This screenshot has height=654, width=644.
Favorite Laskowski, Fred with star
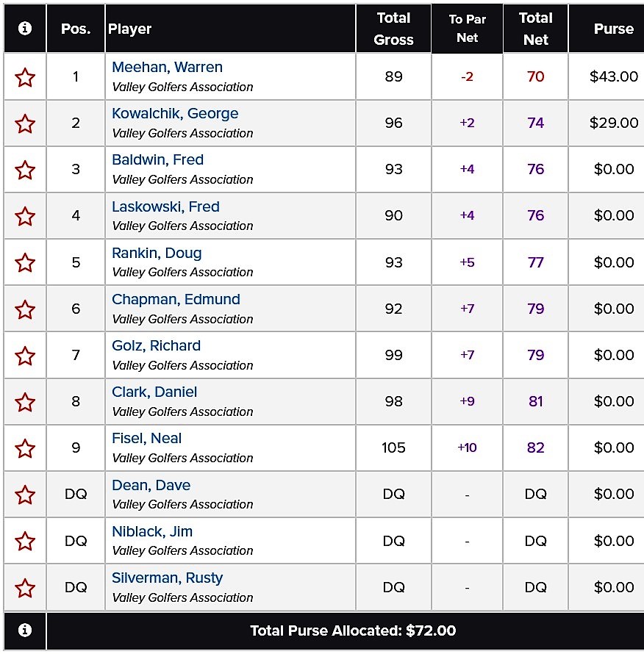point(25,216)
